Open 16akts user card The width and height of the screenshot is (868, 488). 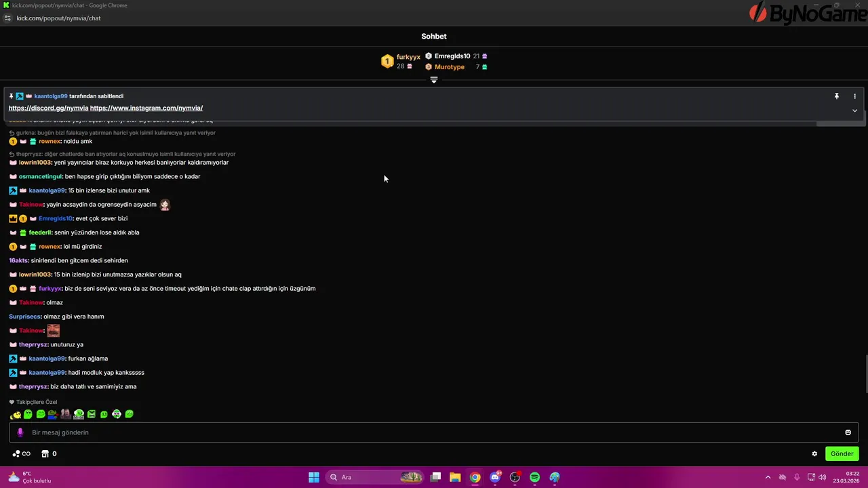[18, 260]
